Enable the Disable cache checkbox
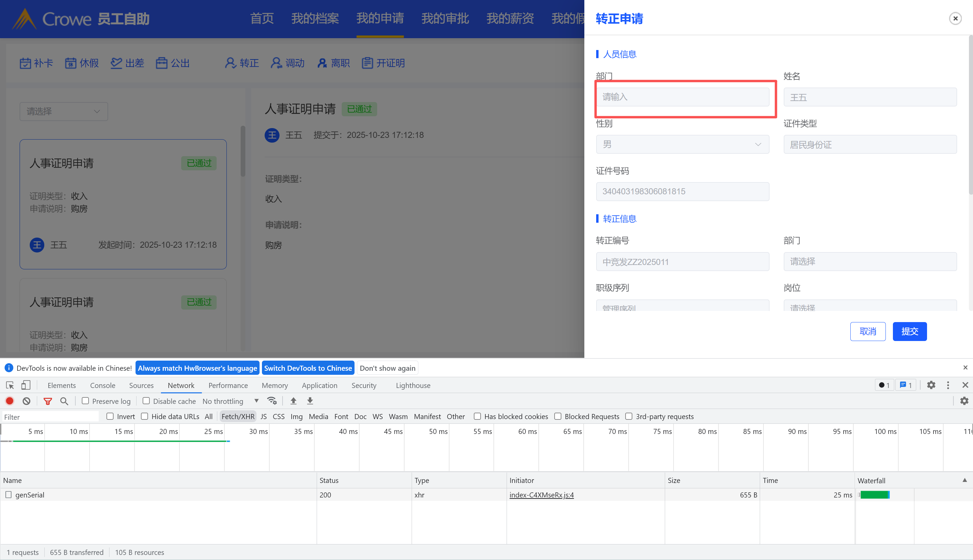This screenshot has height=560, width=973. pyautogui.click(x=146, y=401)
